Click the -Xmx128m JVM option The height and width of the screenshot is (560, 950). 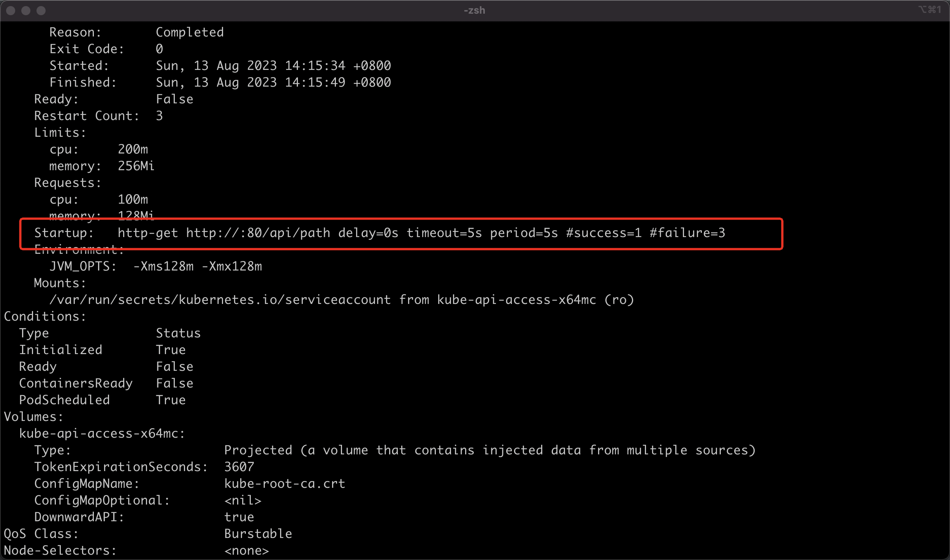pos(231,266)
